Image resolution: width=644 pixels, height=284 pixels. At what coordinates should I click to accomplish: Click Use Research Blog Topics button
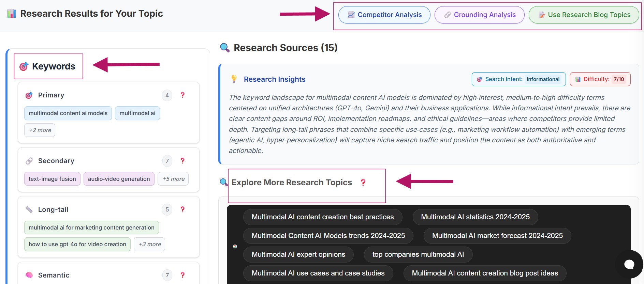pos(584,15)
